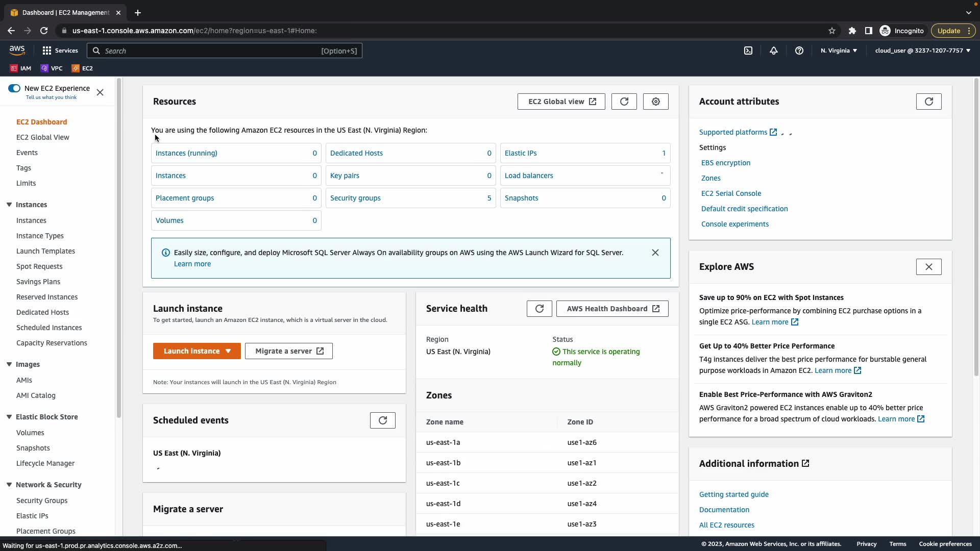Refresh the Scheduled events panel
The height and width of the screenshot is (551, 980).
coord(382,420)
